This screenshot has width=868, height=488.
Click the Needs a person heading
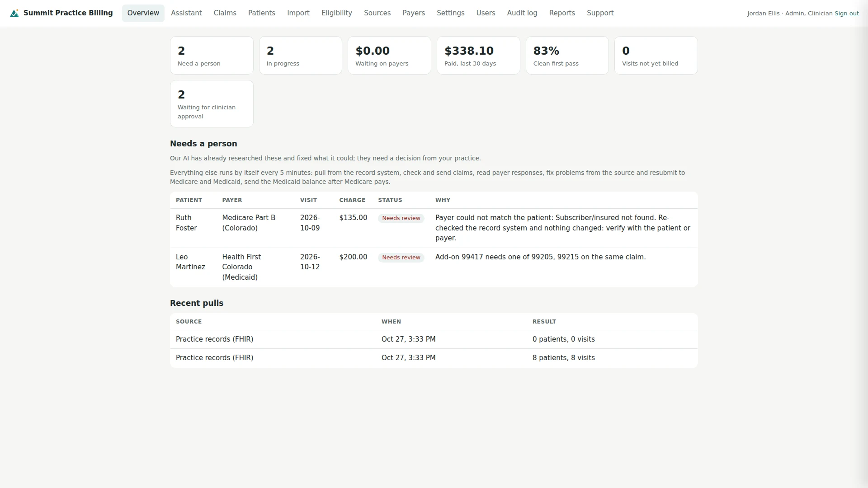coord(203,144)
